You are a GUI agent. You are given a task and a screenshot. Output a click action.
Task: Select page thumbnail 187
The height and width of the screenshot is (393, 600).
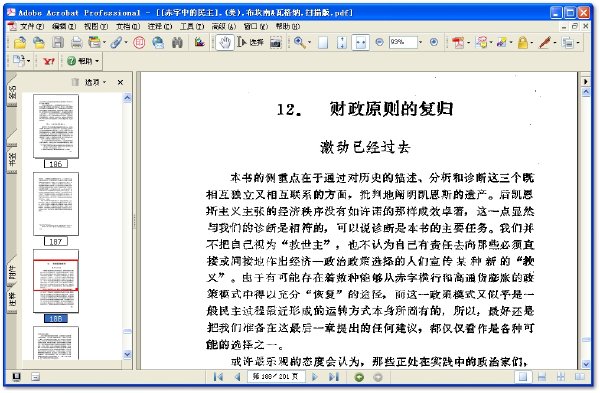click(56, 204)
